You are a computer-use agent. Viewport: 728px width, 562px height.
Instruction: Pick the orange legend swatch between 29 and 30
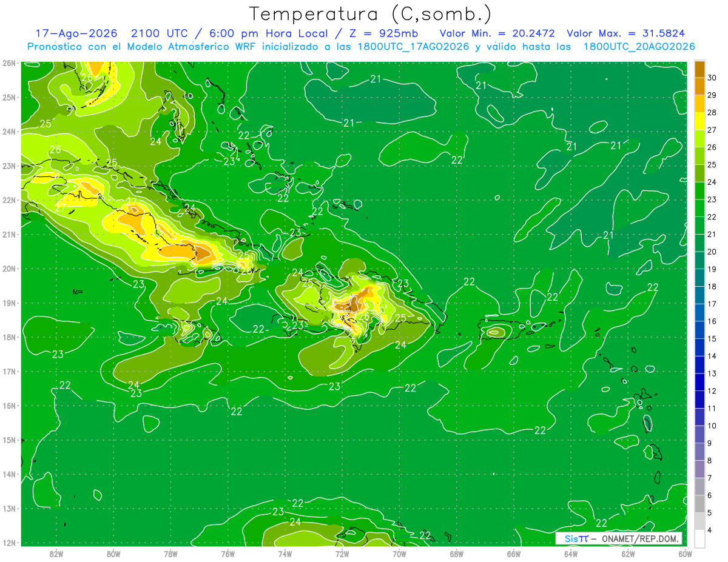pos(699,86)
